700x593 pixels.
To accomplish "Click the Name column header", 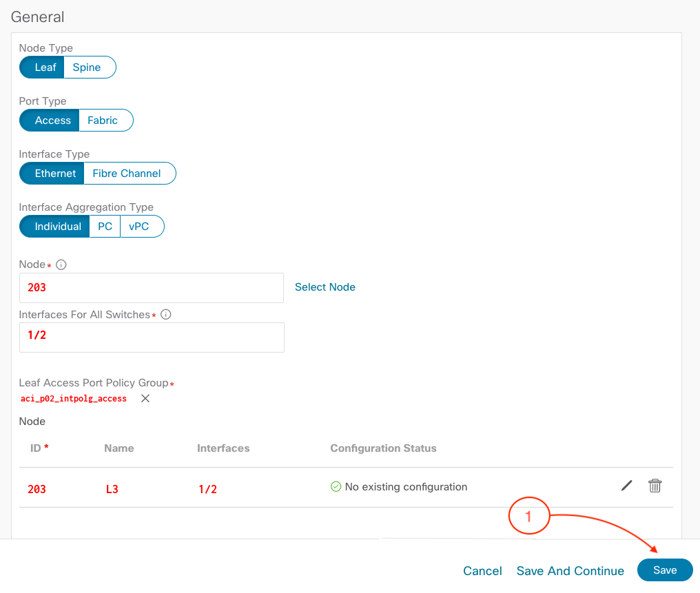I will click(x=119, y=448).
